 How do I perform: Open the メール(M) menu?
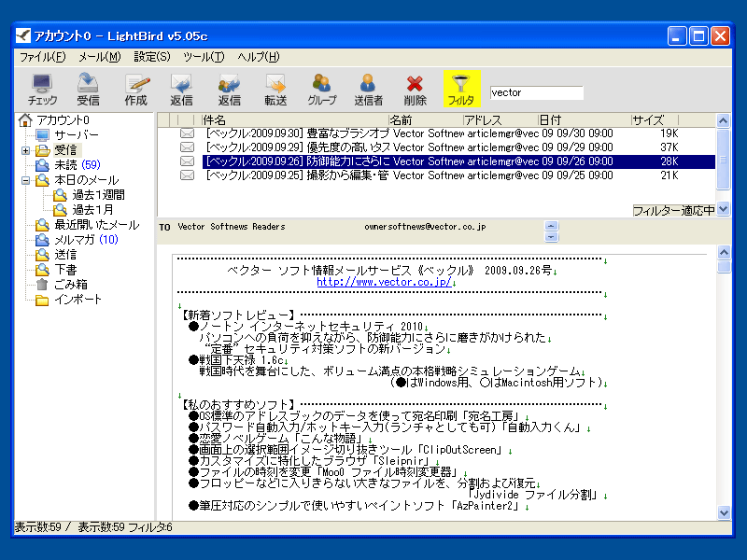[x=100, y=57]
